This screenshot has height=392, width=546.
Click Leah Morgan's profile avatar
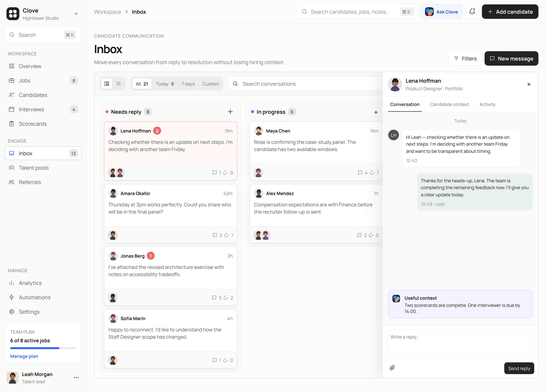[13, 378]
